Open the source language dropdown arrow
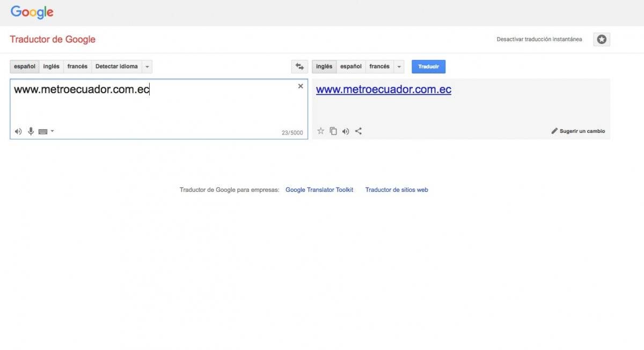 tap(147, 66)
